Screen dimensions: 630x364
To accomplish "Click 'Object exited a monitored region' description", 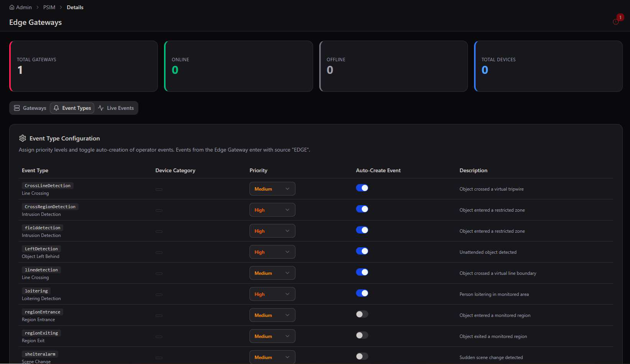I will pyautogui.click(x=493, y=336).
